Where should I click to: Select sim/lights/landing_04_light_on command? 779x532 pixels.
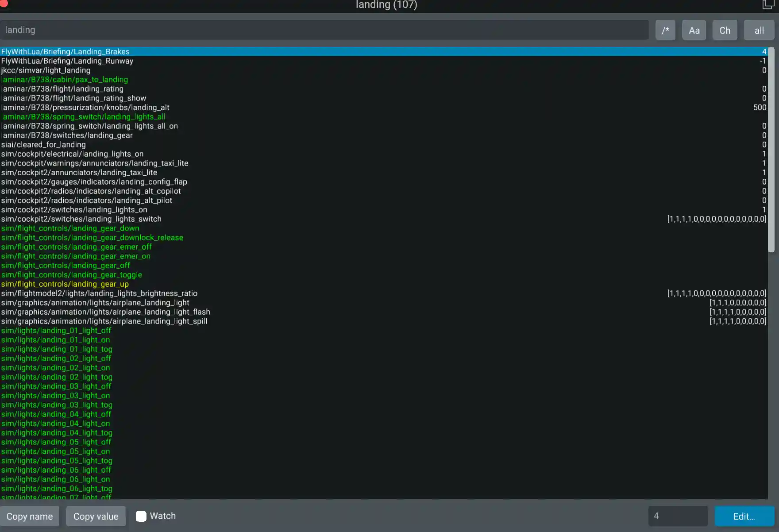[x=384, y=423]
